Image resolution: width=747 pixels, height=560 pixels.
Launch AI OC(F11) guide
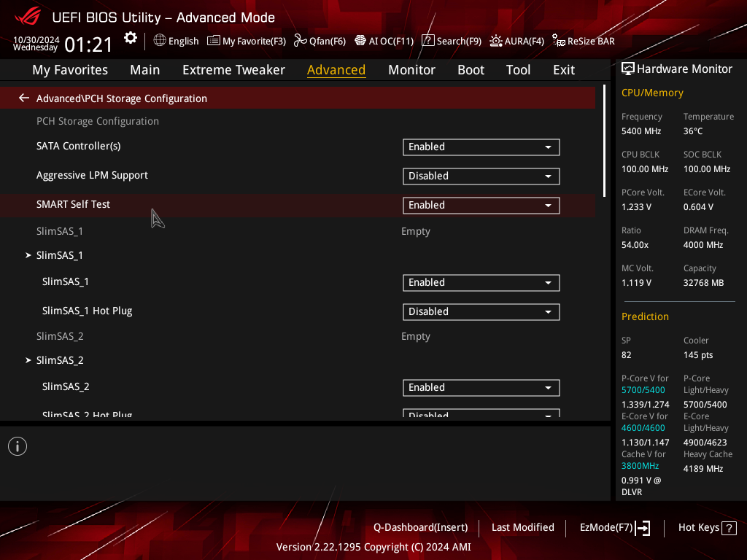tap(384, 41)
